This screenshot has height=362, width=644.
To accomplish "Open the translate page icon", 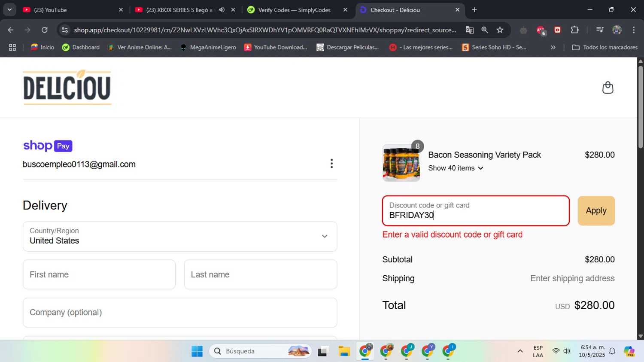I will 470,30.
